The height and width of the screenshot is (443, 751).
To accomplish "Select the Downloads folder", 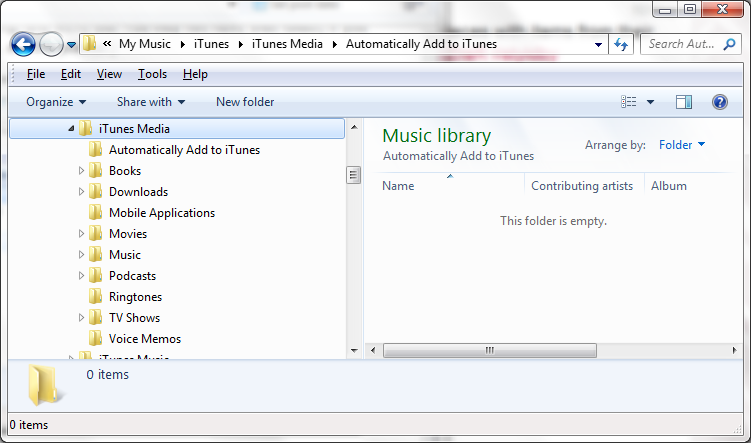I will click(x=138, y=192).
